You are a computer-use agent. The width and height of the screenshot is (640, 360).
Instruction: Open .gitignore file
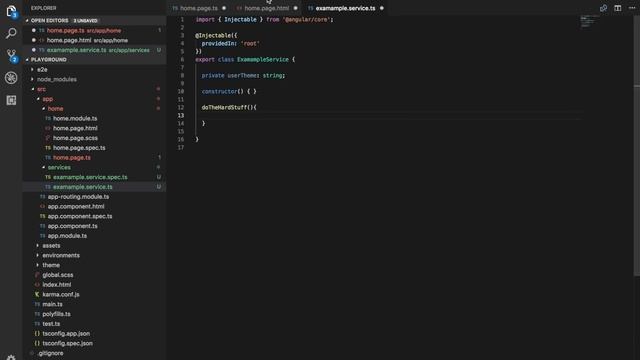pyautogui.click(x=51, y=353)
